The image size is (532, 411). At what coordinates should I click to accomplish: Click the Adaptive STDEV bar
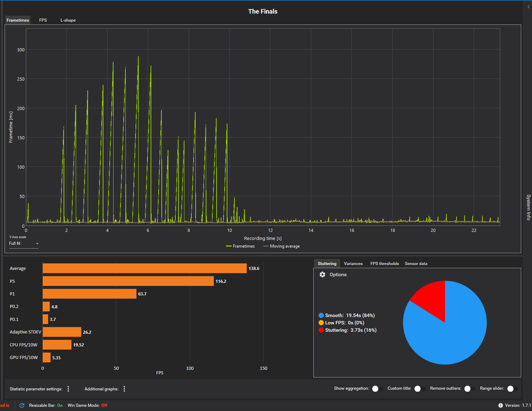coord(62,332)
